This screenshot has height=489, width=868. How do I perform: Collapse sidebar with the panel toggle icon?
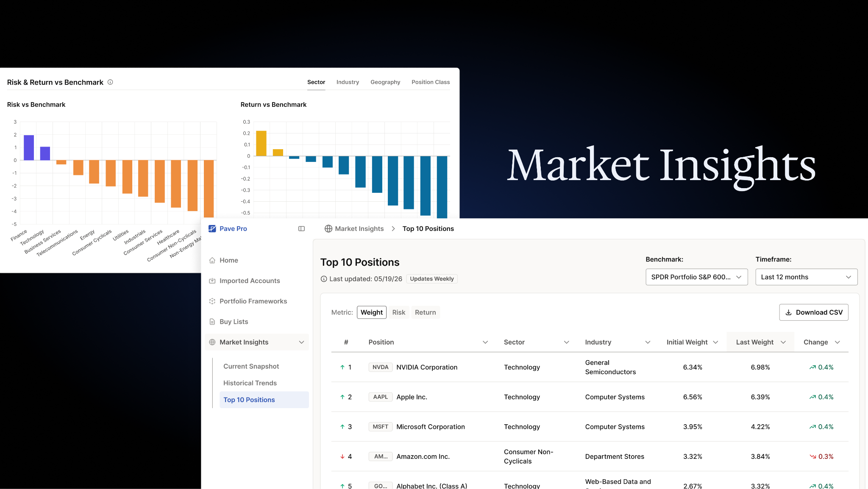301,228
